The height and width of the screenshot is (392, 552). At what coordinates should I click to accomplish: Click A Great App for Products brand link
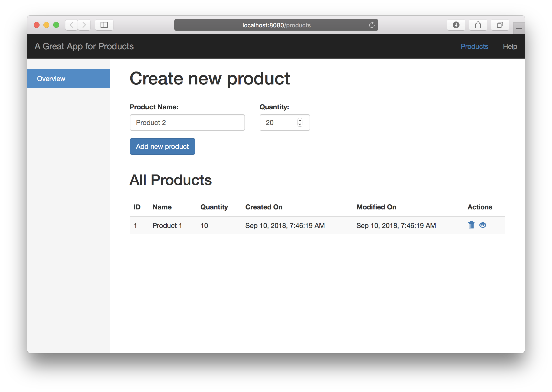click(84, 46)
